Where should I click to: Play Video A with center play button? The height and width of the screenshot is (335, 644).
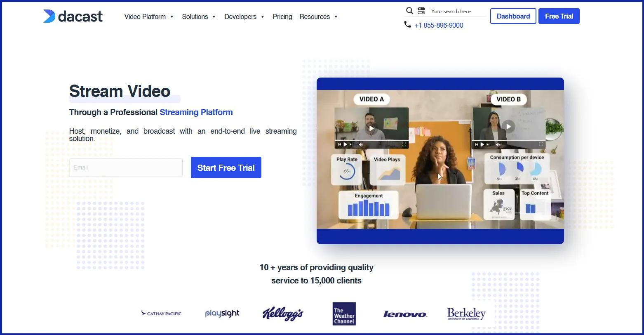371,128
